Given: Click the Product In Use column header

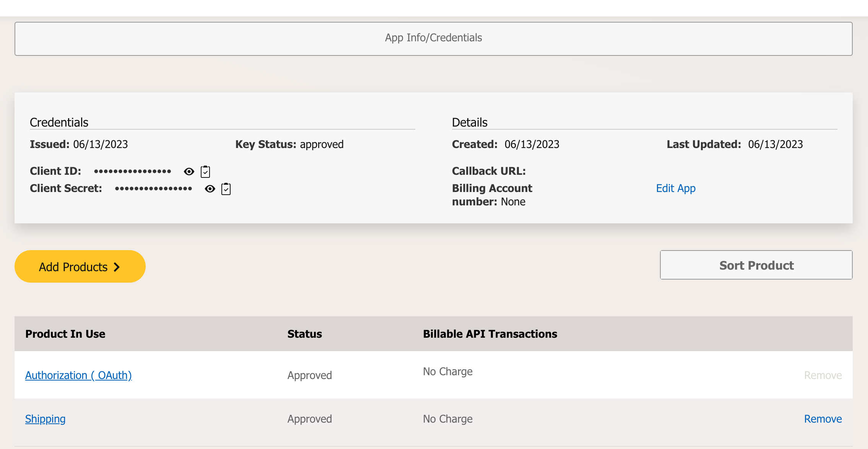Looking at the screenshot, I should coord(65,334).
